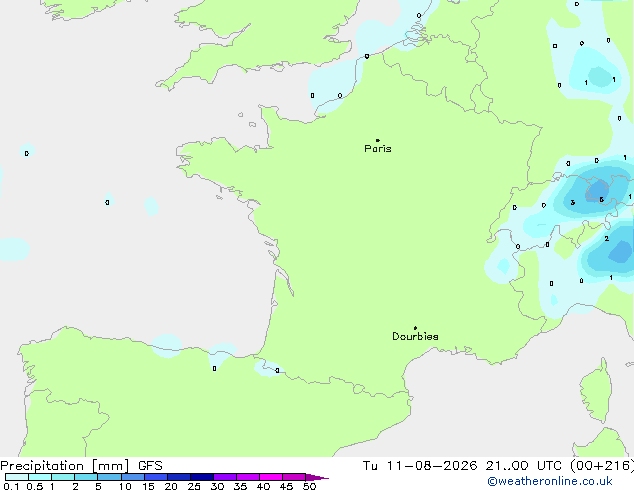Click the forecast date 'Tu 11-08-2026'

(420, 466)
